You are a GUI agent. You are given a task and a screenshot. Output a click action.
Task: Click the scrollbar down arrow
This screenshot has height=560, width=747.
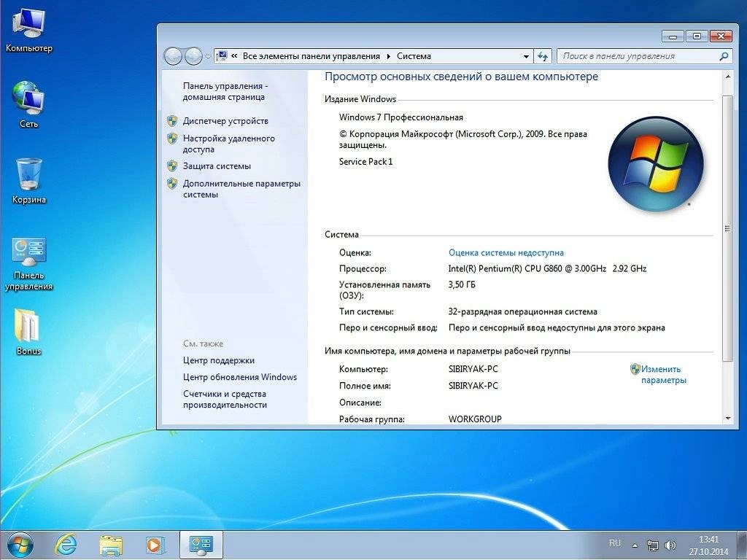coord(727,418)
